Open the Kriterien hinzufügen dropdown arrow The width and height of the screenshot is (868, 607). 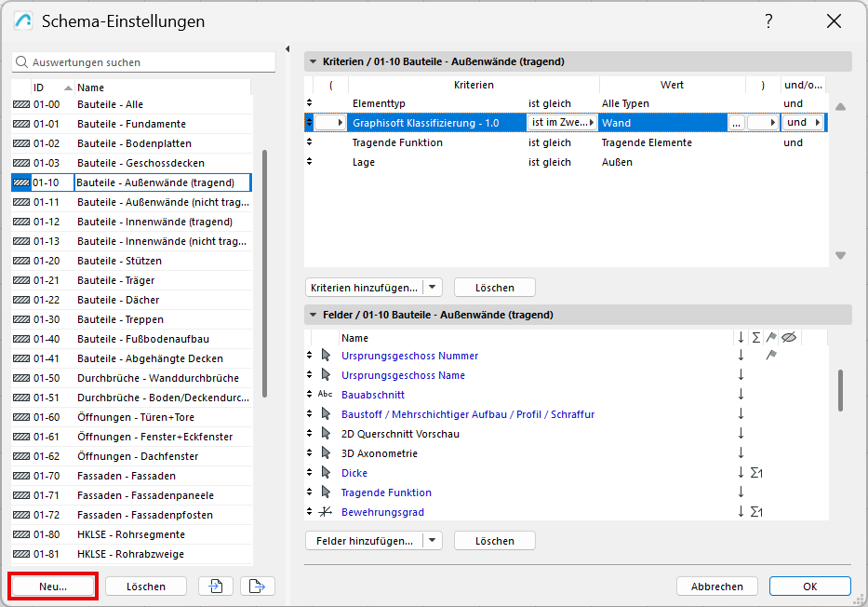tap(433, 288)
